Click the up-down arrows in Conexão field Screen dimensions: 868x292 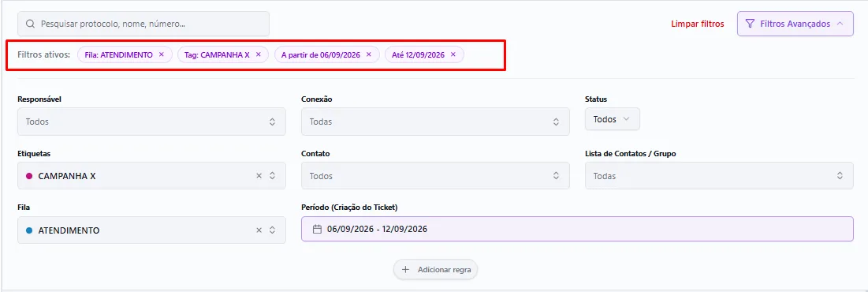pos(556,122)
